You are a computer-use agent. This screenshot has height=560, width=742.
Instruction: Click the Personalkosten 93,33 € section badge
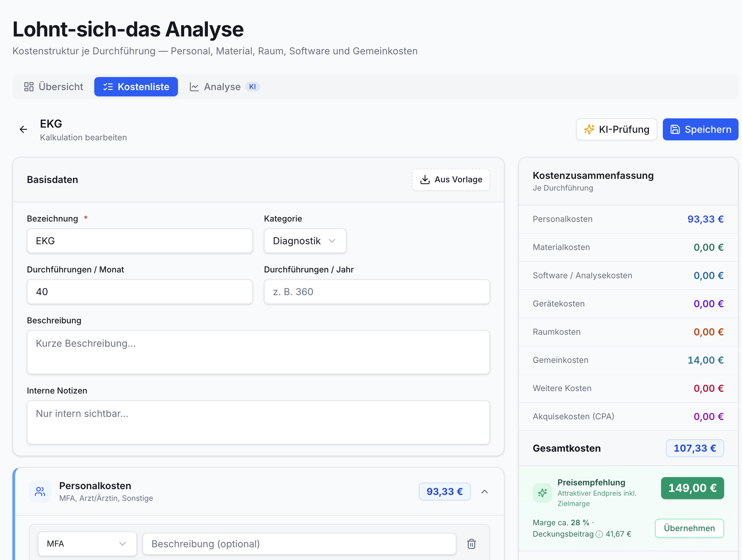click(445, 492)
